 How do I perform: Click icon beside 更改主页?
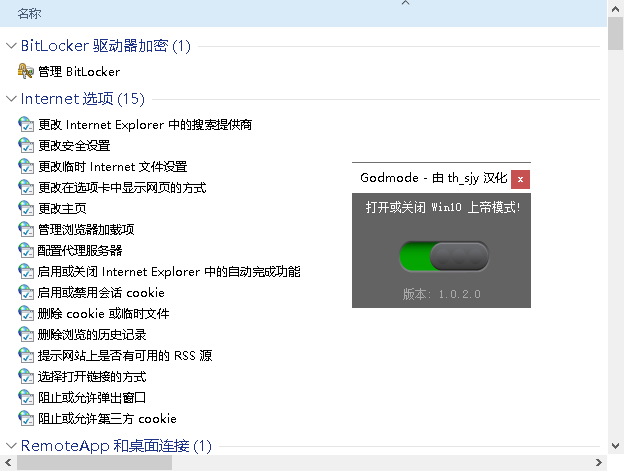pos(26,208)
